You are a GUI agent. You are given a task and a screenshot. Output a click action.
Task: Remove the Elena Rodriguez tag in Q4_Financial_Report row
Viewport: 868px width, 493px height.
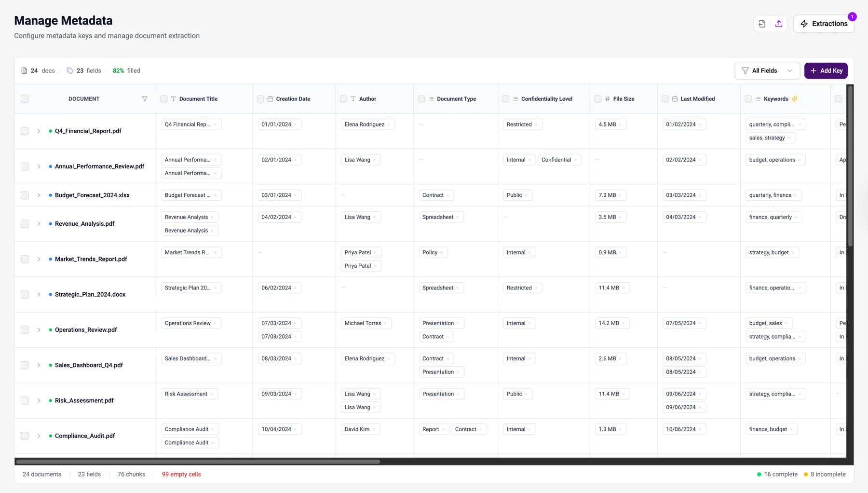click(x=389, y=124)
